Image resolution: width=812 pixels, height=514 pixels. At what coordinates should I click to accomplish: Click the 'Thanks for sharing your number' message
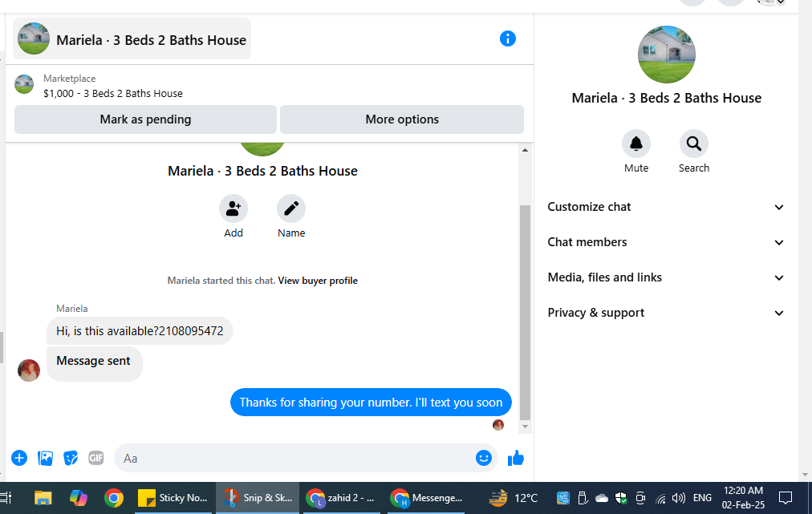click(x=371, y=403)
